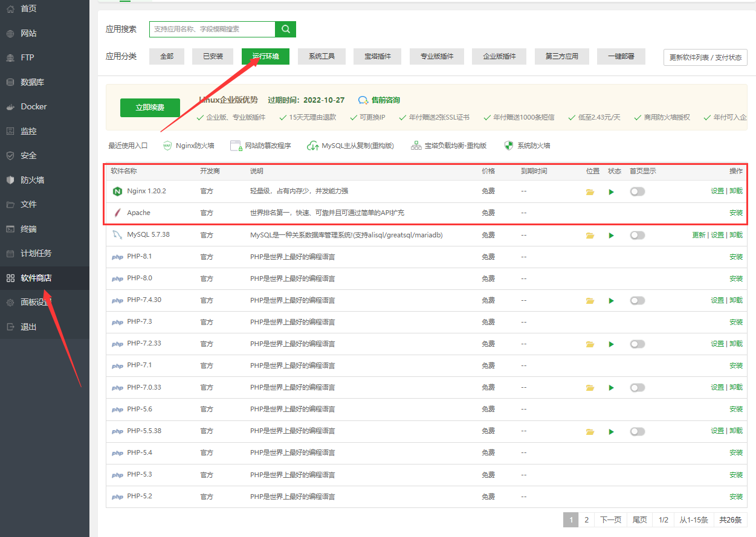
Task: Select the 专业版插件 category filter
Action: pyautogui.click(x=437, y=56)
